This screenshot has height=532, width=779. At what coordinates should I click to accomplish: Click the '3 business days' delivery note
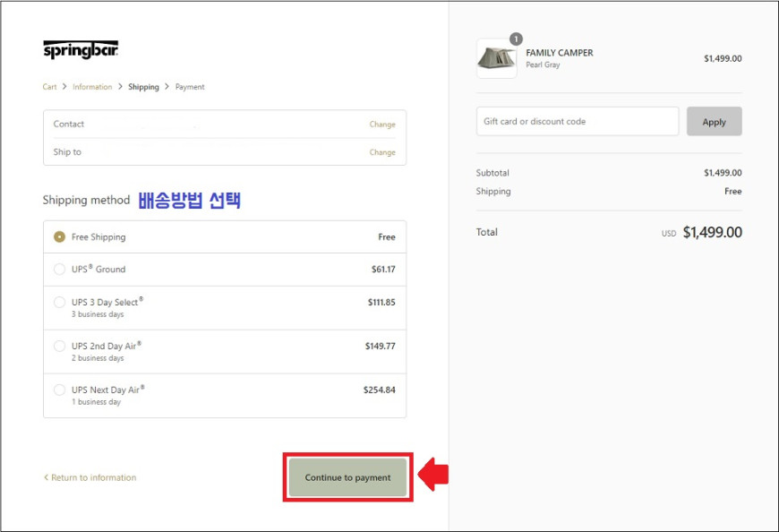pyautogui.click(x=98, y=314)
